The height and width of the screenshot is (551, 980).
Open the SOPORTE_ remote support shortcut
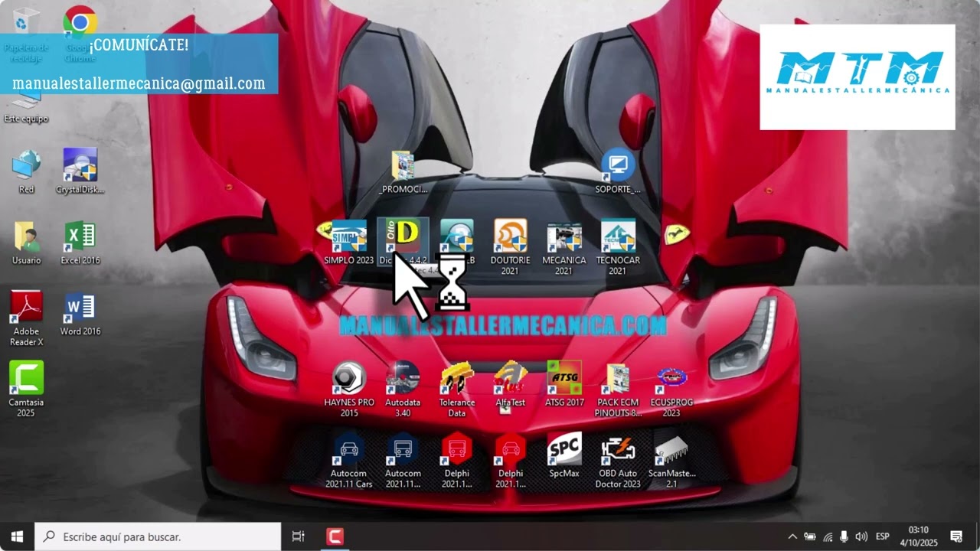point(618,171)
